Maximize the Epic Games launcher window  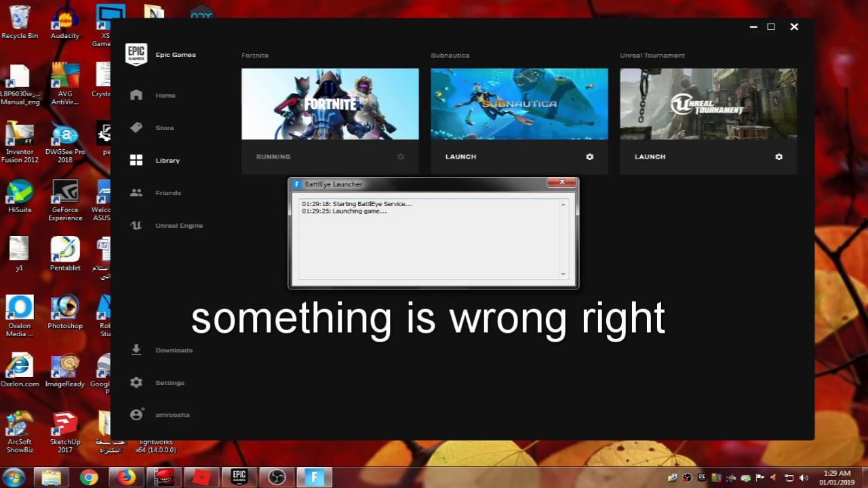tap(771, 27)
